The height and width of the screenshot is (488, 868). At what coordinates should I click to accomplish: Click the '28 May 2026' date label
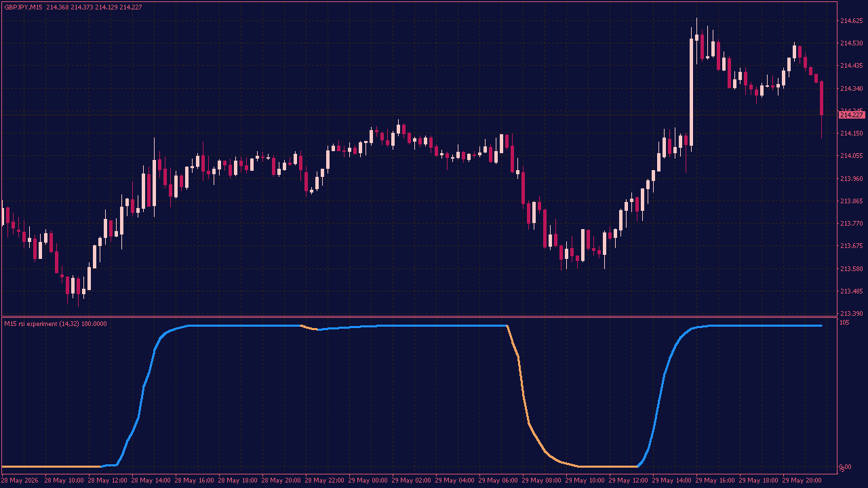click(20, 481)
